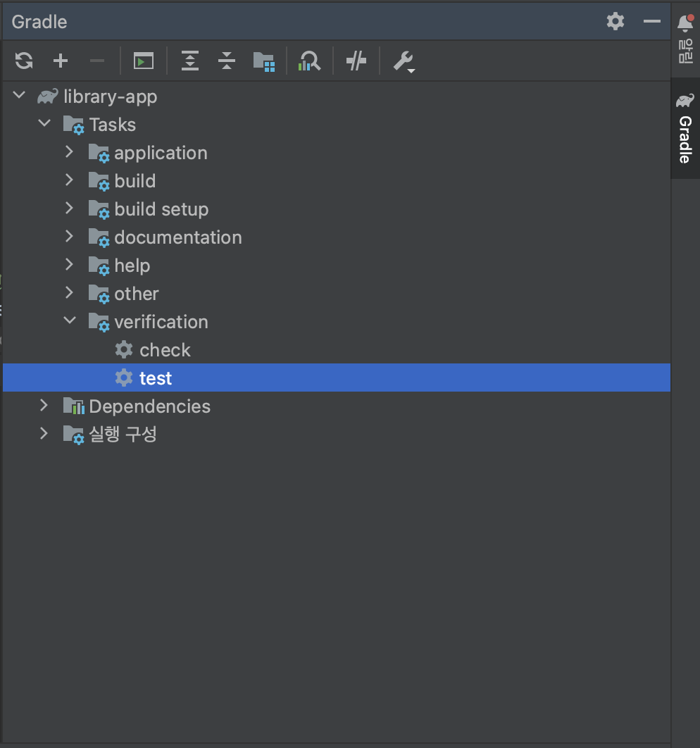Screen dimensions: 700x748
Task: Click gear icon of test task
Action: 124,378
